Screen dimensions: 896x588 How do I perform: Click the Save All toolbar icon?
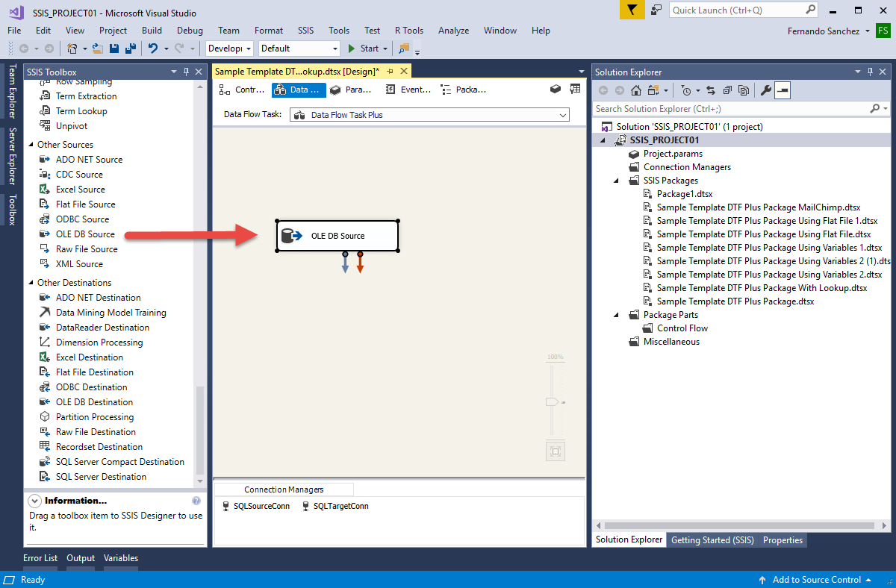130,49
